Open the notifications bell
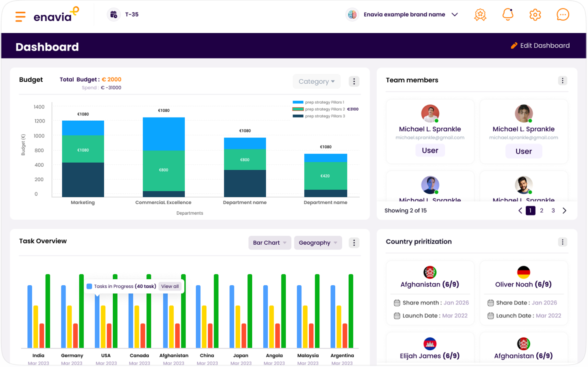This screenshot has height=367, width=588. (x=507, y=15)
